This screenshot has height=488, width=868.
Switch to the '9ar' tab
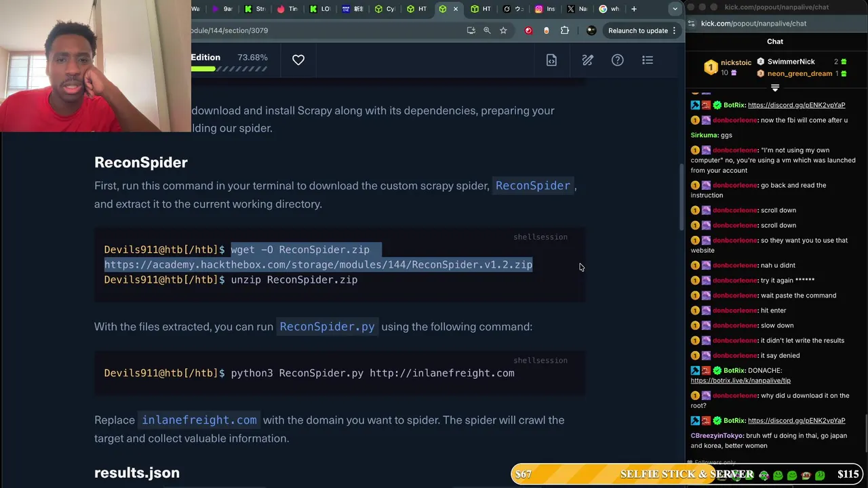click(222, 9)
